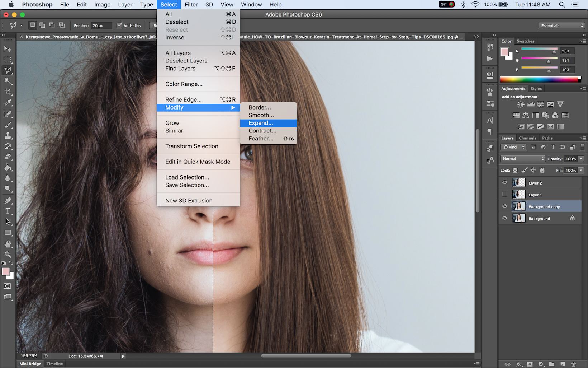Click Color Range... in Select menu
The image size is (588, 368).
pos(184,84)
